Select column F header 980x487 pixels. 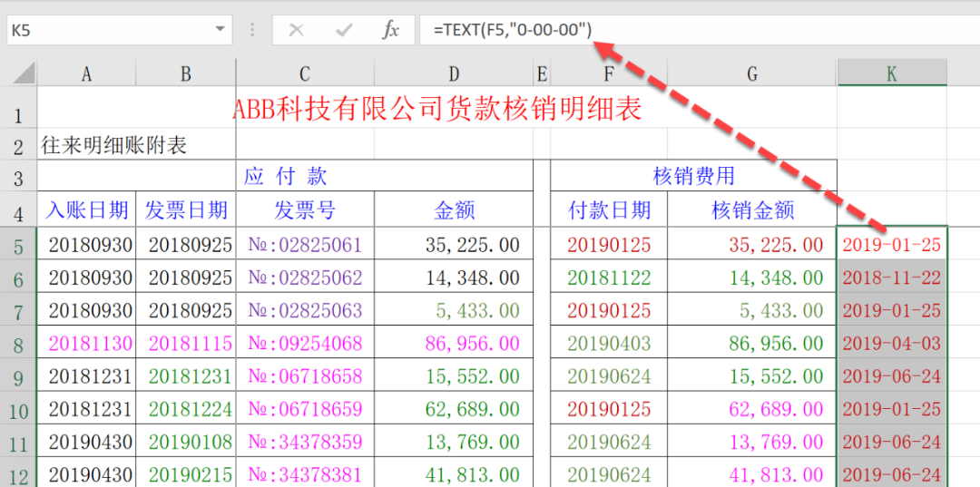[609, 73]
